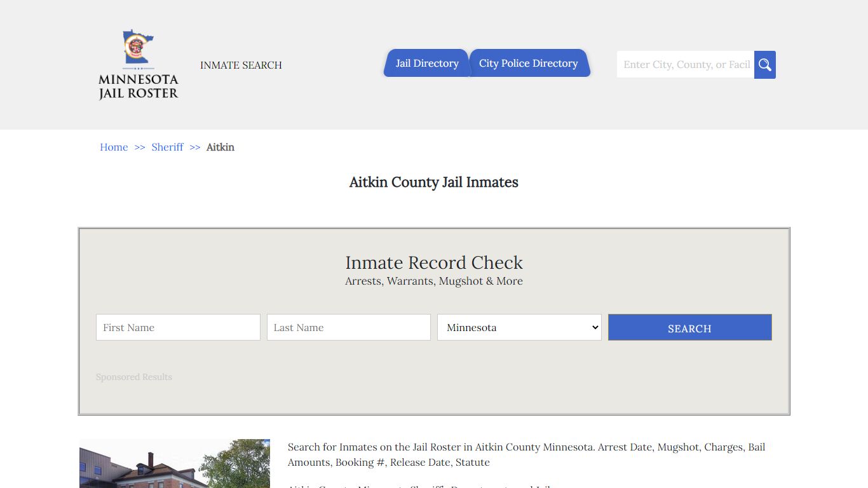The width and height of the screenshot is (868, 488).
Task: Click the Sponsored Results label
Action: (x=134, y=377)
